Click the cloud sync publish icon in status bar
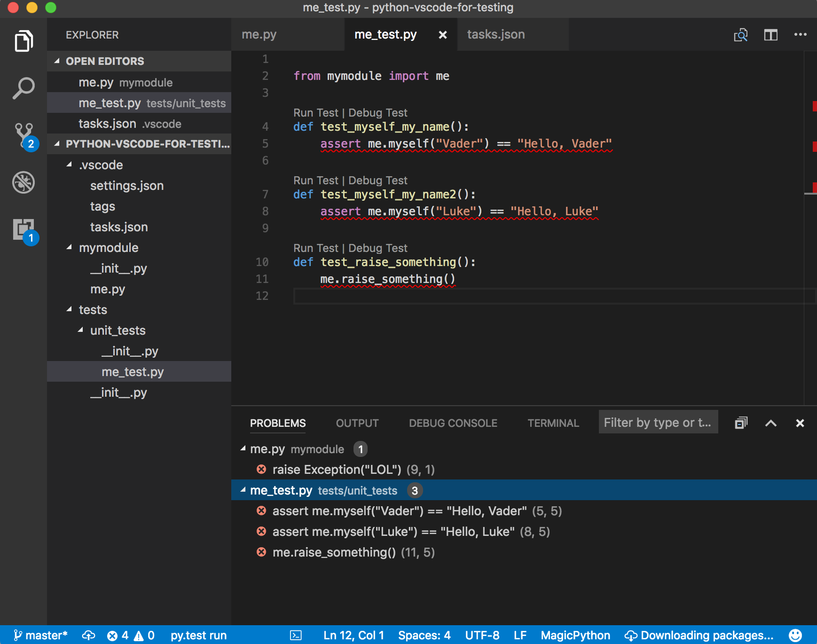The width and height of the screenshot is (817, 644). [x=88, y=636]
